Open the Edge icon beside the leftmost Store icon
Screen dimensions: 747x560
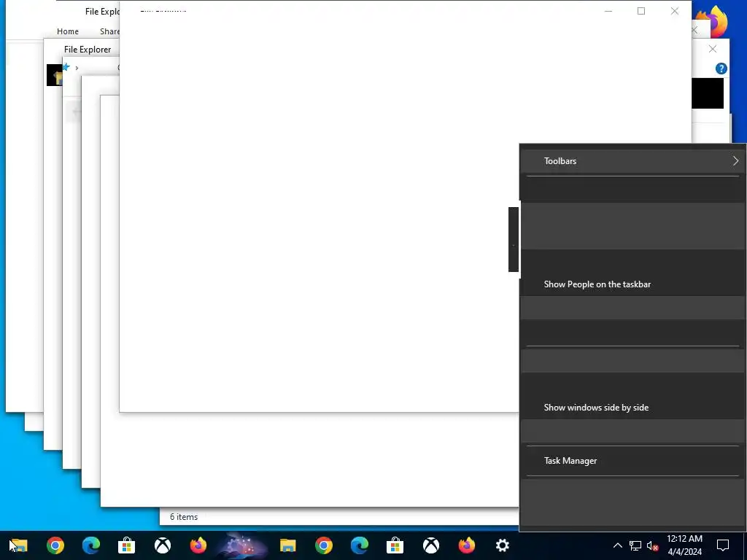(x=91, y=545)
